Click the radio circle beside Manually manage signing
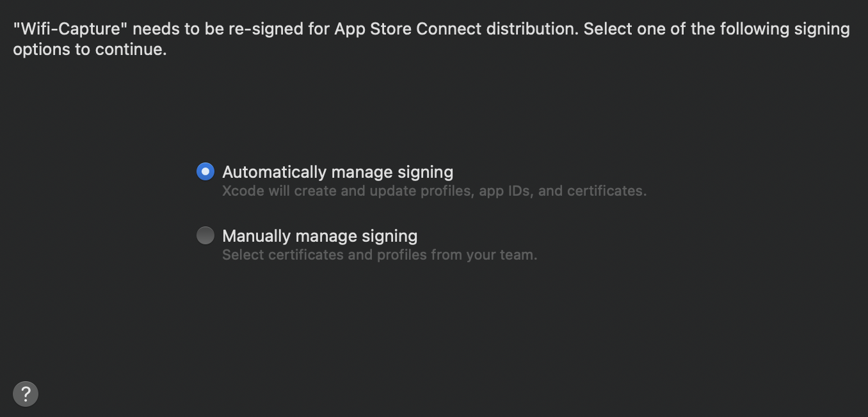868x417 pixels. pos(205,235)
